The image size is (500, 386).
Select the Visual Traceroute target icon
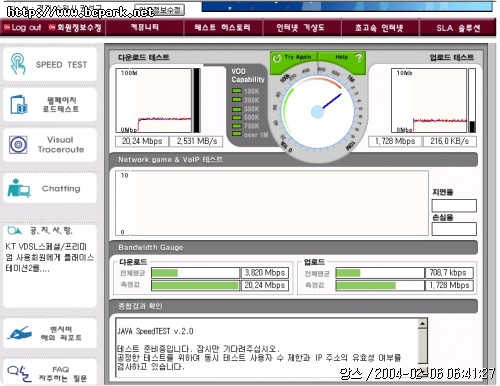18,145
